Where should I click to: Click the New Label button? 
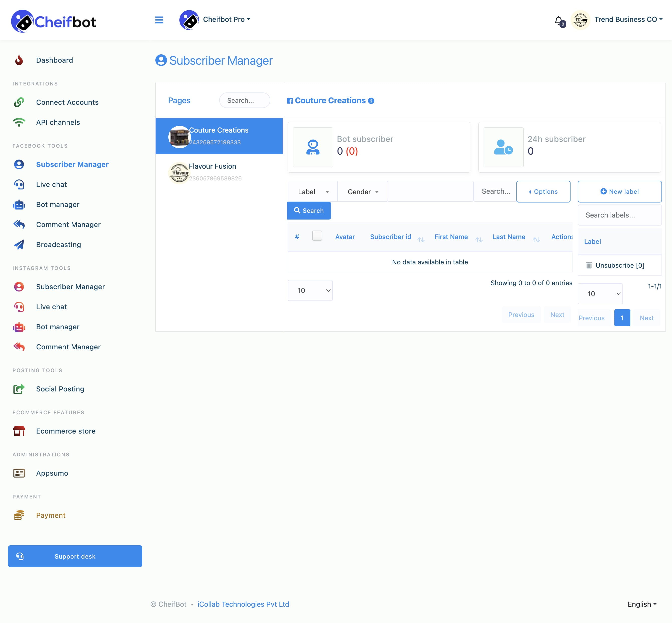click(619, 191)
